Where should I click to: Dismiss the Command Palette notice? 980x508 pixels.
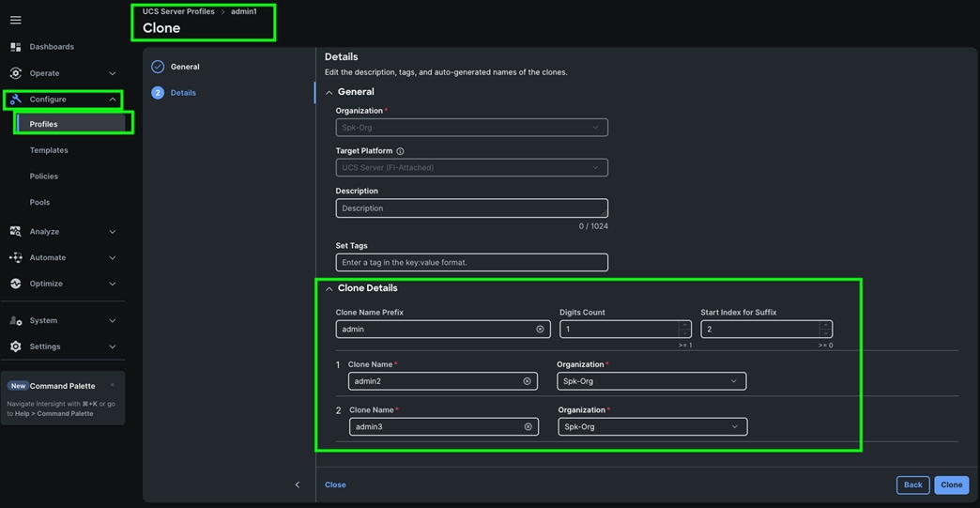(113, 385)
